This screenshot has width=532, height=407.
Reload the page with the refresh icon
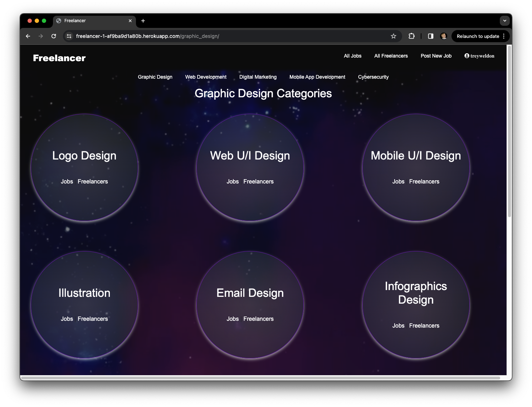(x=54, y=36)
